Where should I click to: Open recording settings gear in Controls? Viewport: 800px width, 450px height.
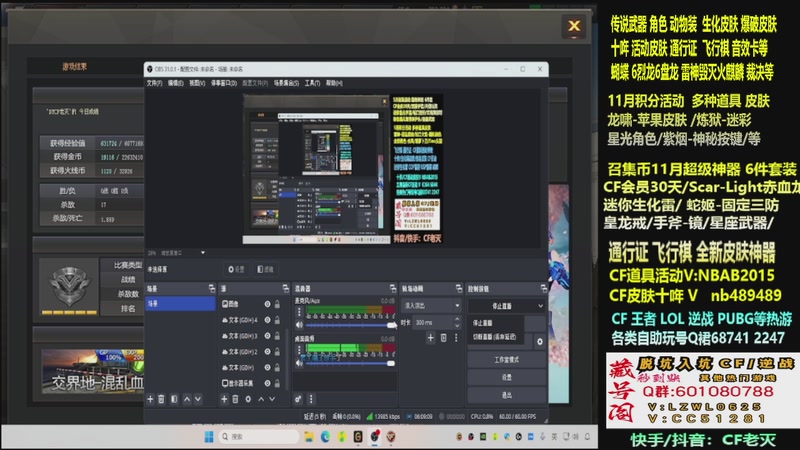coord(540,341)
